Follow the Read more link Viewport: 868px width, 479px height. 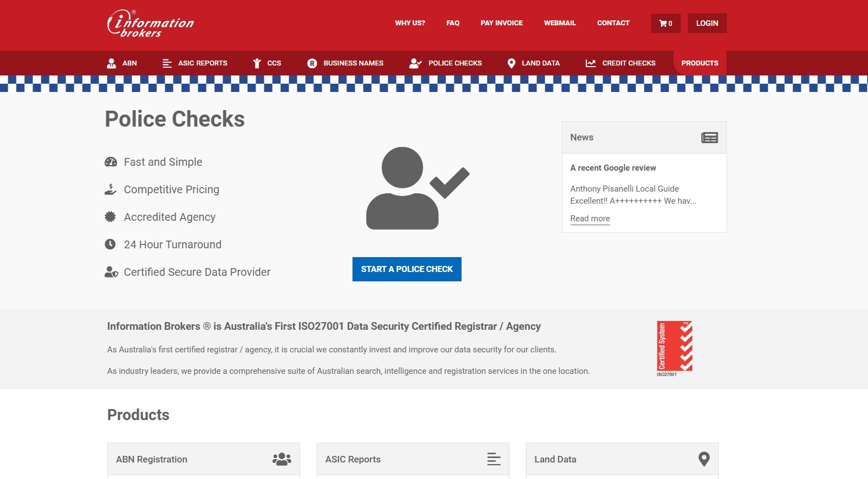(x=590, y=219)
